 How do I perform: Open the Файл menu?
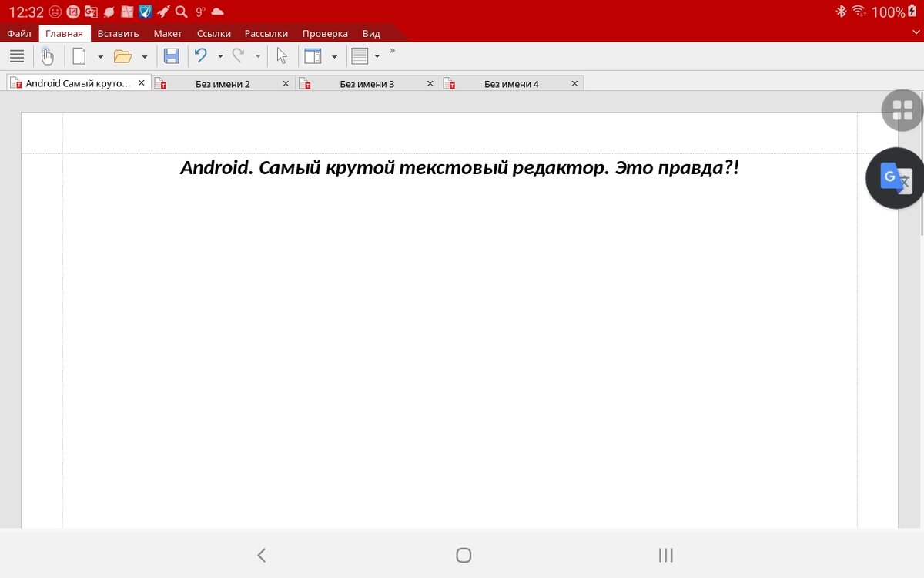[x=18, y=33]
